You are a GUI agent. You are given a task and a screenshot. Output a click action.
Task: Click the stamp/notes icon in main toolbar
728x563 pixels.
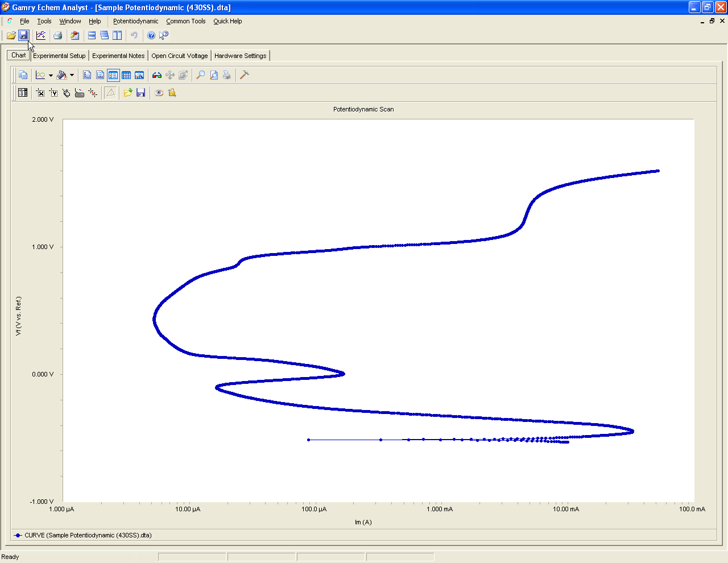pyautogui.click(x=75, y=35)
